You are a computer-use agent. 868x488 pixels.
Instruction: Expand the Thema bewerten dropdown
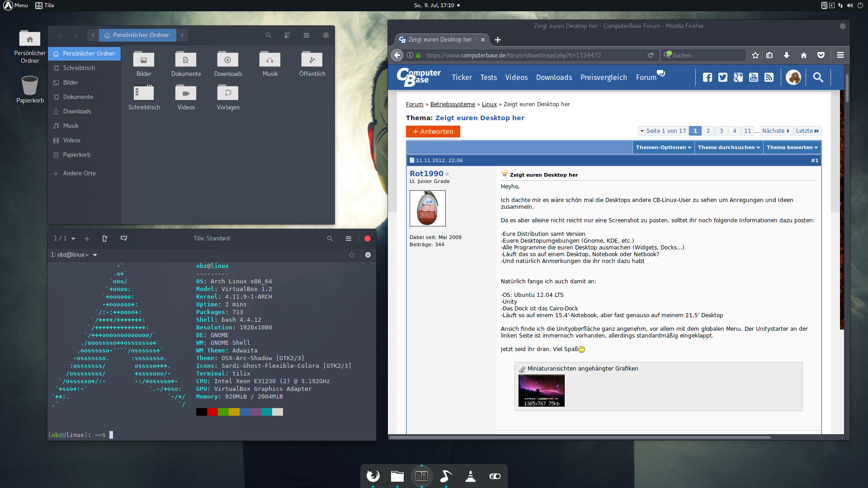coord(792,147)
